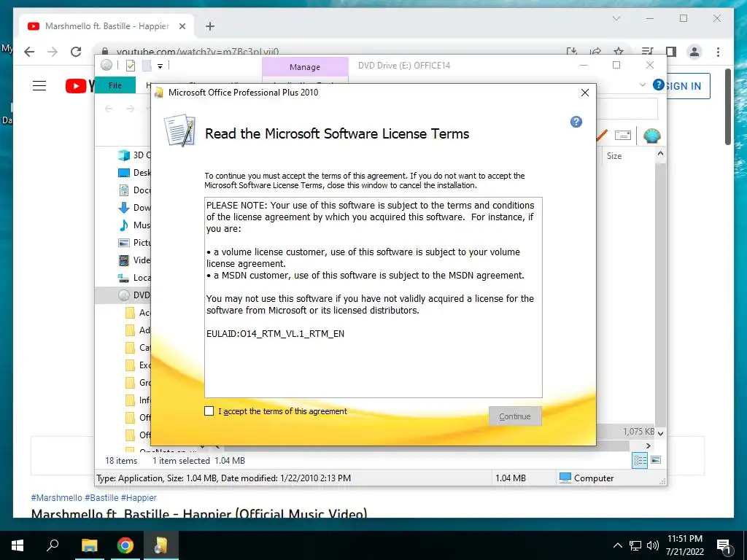This screenshot has height=560, width=747.
Task: Click the Share this page icon in Chrome
Action: pos(595,52)
